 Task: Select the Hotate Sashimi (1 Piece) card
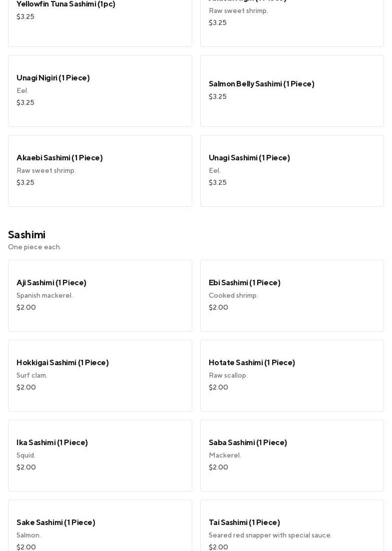coord(292,375)
